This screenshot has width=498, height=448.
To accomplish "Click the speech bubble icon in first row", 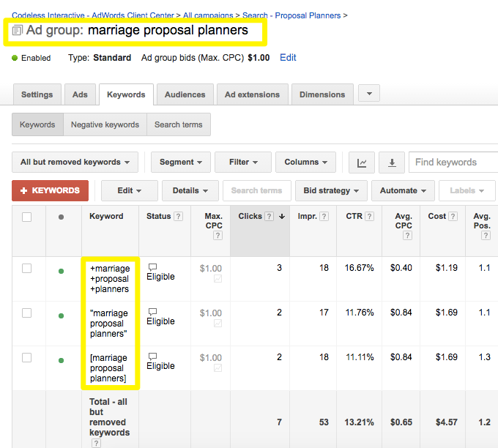I will pyautogui.click(x=152, y=268).
